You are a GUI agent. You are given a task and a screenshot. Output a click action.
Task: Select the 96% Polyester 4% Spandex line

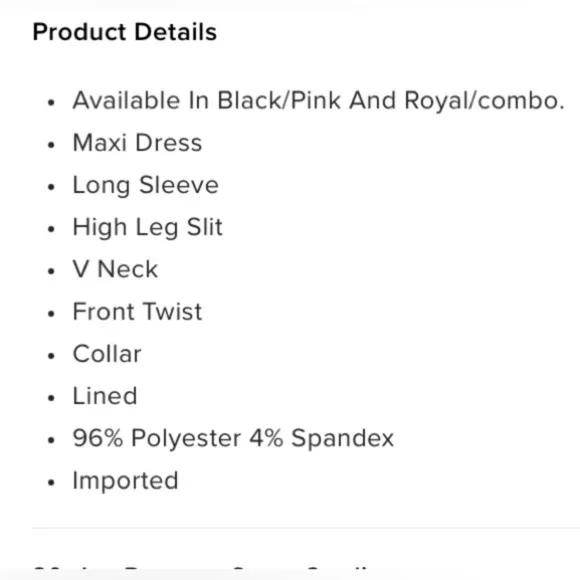point(233,438)
